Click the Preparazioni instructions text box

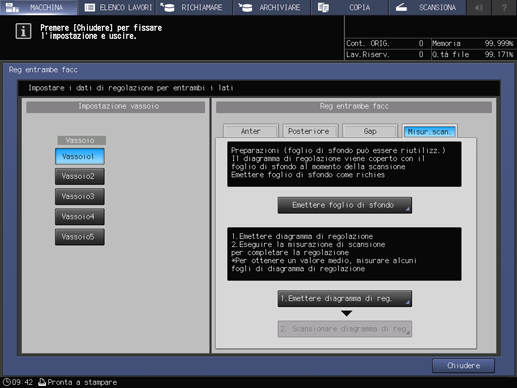(x=344, y=164)
